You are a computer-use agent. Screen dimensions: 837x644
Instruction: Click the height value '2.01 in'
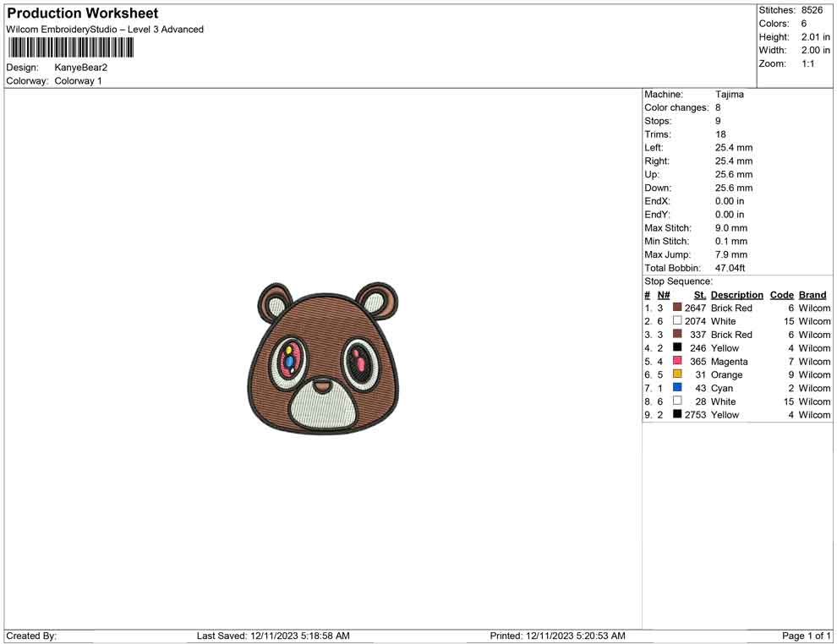tap(816, 37)
